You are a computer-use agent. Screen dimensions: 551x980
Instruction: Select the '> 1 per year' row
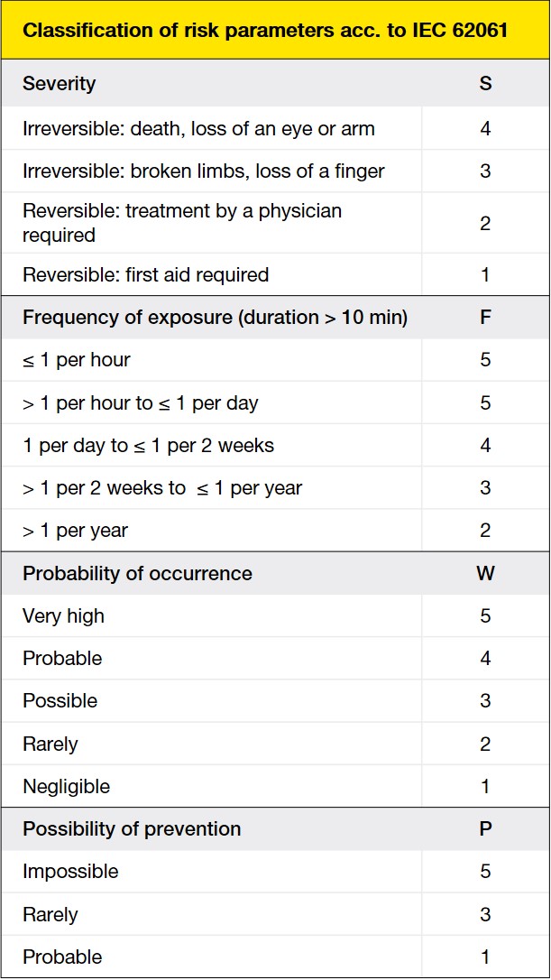(76, 531)
